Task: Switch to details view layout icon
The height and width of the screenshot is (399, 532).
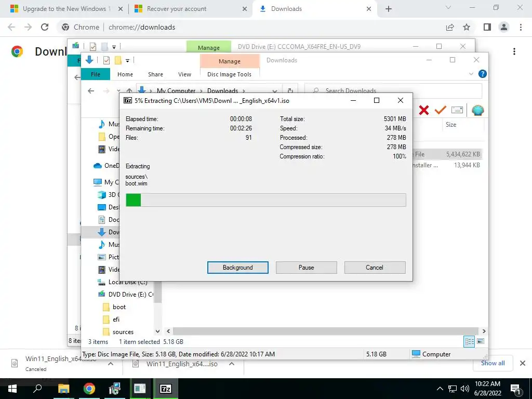Action: click(x=469, y=342)
